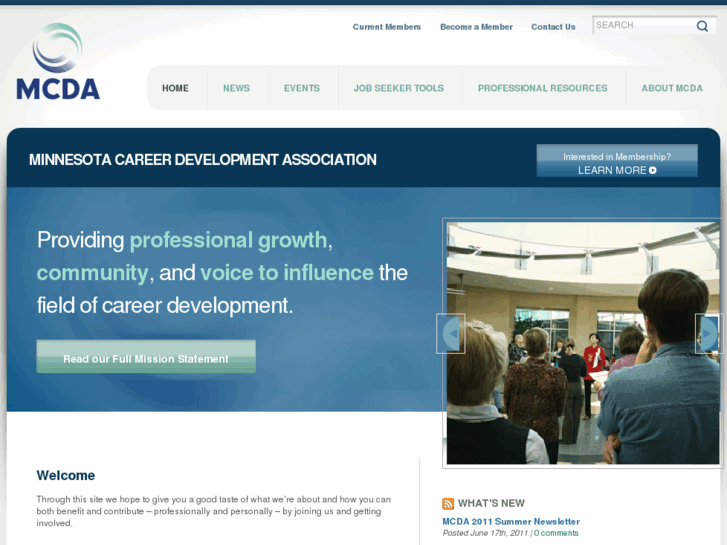Click the 'Posted June 17th, 2011' text
This screenshot has height=545, width=727.
tap(485, 533)
